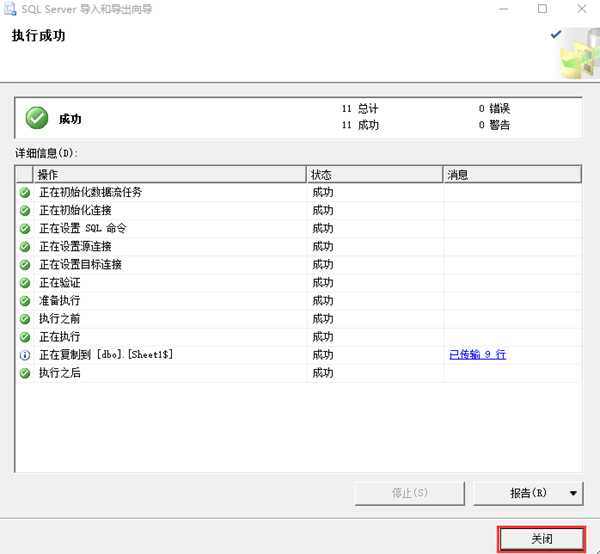This screenshot has height=554, width=600.
Task: Click the blue checkmark in the header
Action: point(556,34)
